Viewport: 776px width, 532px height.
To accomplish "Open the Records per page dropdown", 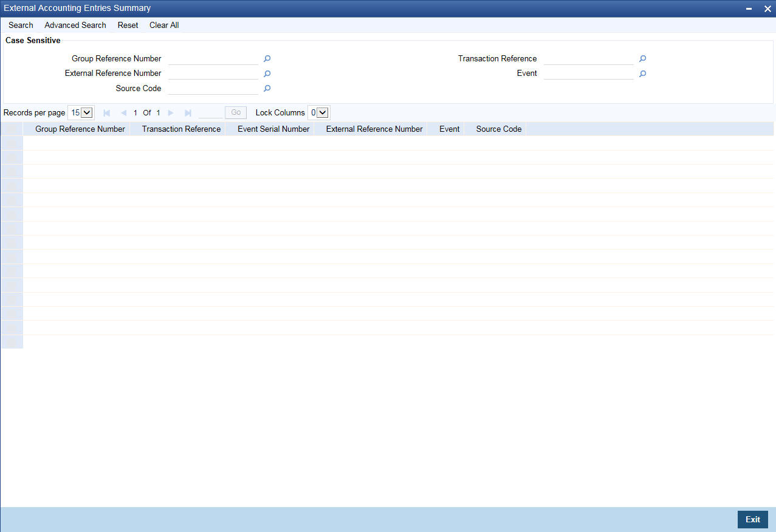I will [x=81, y=112].
